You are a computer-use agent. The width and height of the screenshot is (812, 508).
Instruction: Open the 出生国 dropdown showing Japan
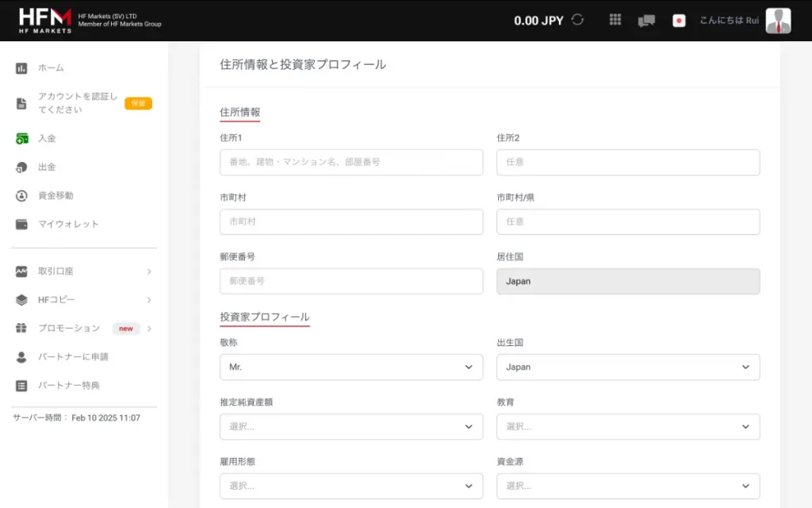[x=628, y=367]
